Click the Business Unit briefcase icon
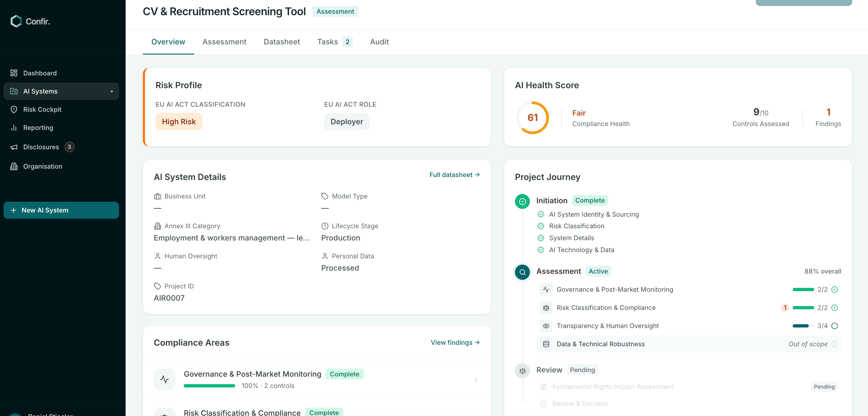Screen dimensions: 868x416 (x=157, y=196)
